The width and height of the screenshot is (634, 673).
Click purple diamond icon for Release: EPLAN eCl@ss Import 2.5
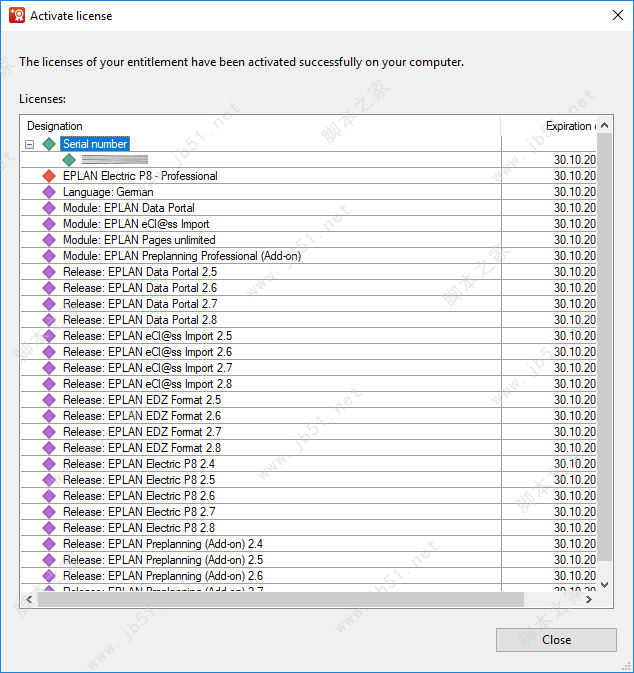(49, 336)
